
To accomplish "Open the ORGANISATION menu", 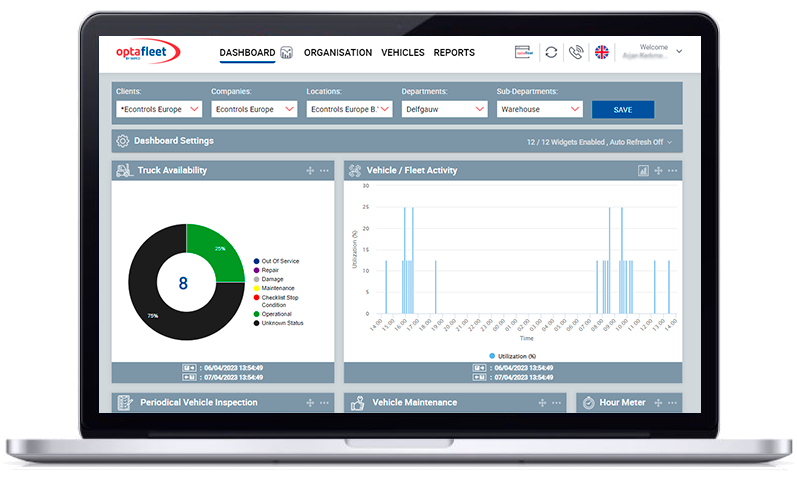I will pyautogui.click(x=338, y=52).
